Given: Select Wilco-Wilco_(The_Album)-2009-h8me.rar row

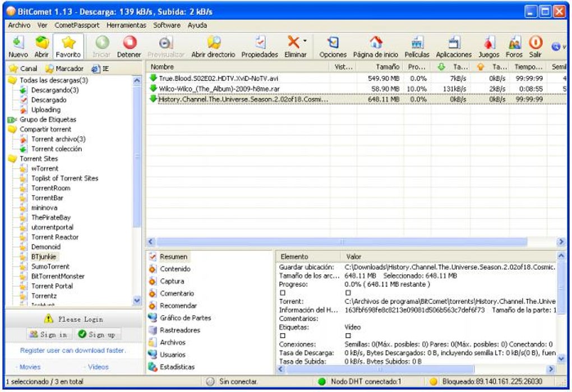Looking at the screenshot, I should click(357, 89).
